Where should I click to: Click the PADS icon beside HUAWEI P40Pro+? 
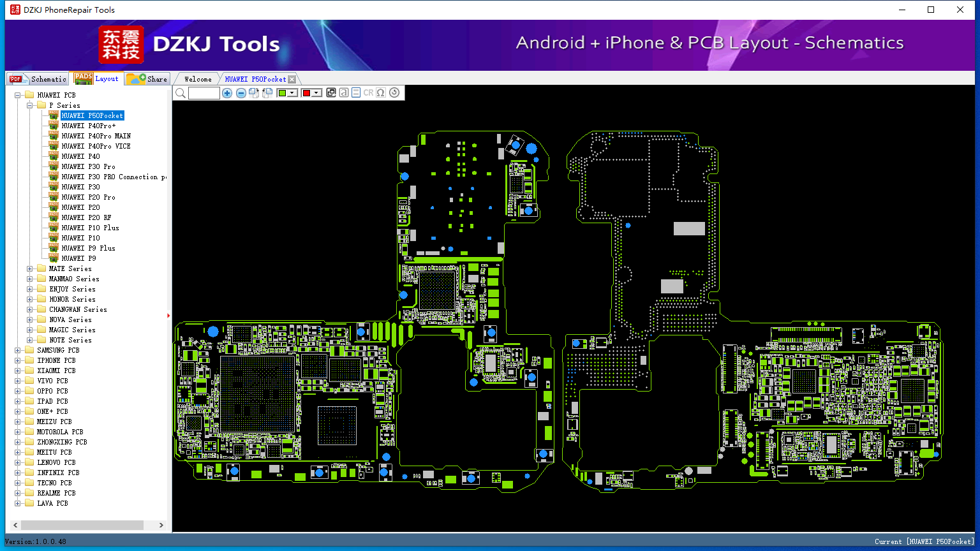coord(54,126)
